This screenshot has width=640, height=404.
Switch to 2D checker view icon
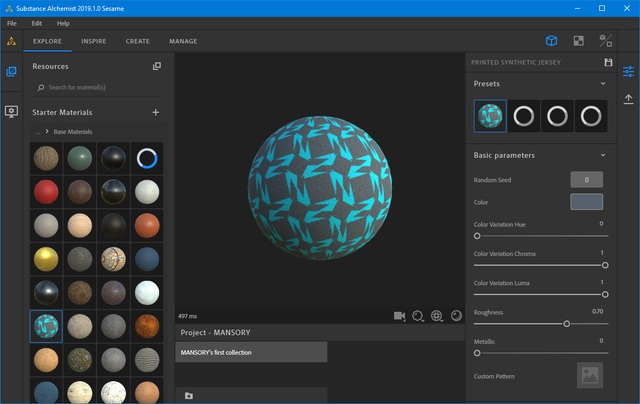click(x=578, y=41)
